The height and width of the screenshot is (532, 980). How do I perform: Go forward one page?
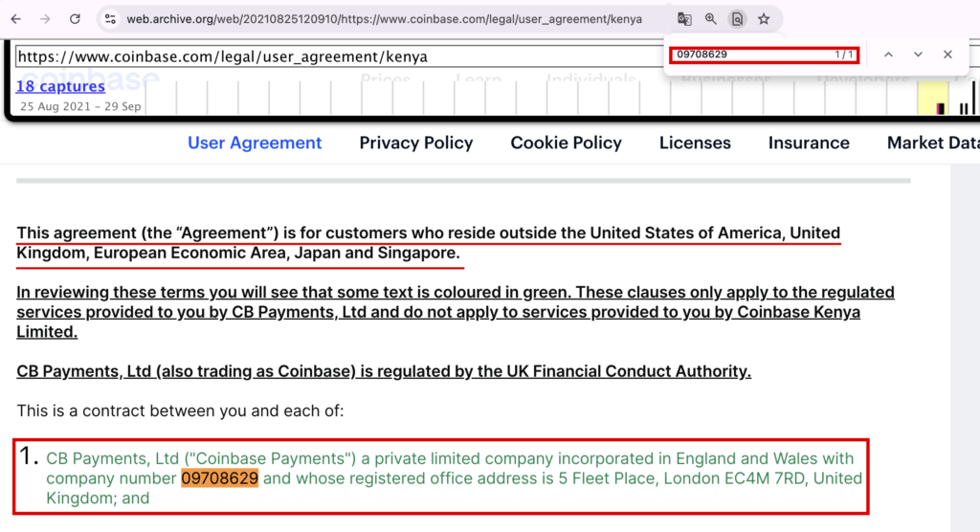(45, 19)
